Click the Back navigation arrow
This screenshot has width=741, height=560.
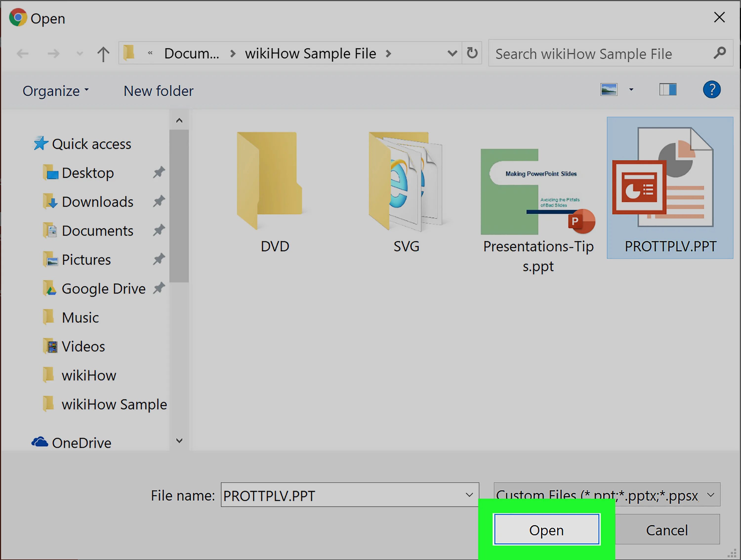pos(22,53)
